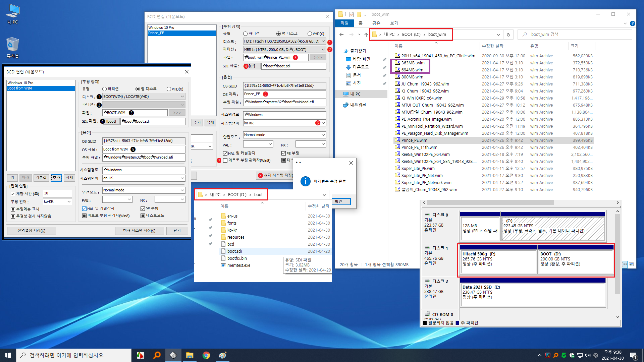Open the 파일 ribbon tab

344,23
